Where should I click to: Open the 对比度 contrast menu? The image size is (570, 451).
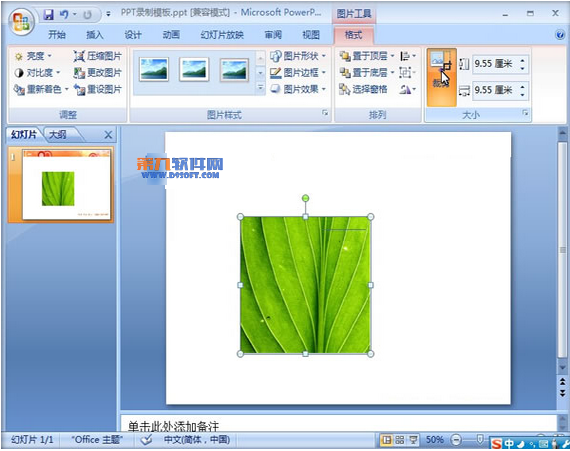pos(37,72)
